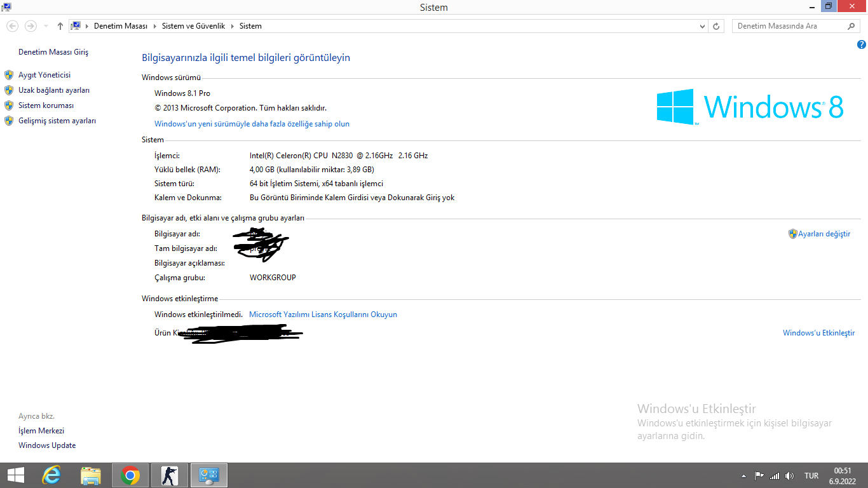The width and height of the screenshot is (868, 488).
Task: Open the recent locations dropdown arrow
Action: tap(46, 26)
